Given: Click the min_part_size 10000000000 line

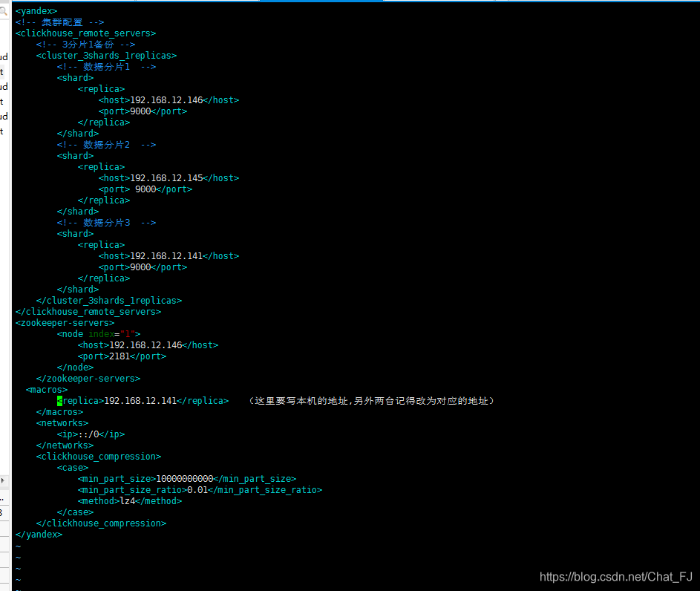Looking at the screenshot, I should (187, 479).
